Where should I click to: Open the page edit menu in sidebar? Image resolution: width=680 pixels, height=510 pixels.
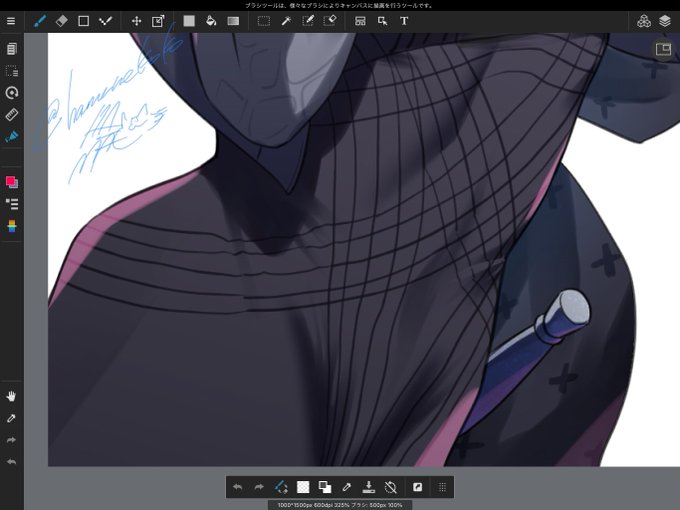12,49
